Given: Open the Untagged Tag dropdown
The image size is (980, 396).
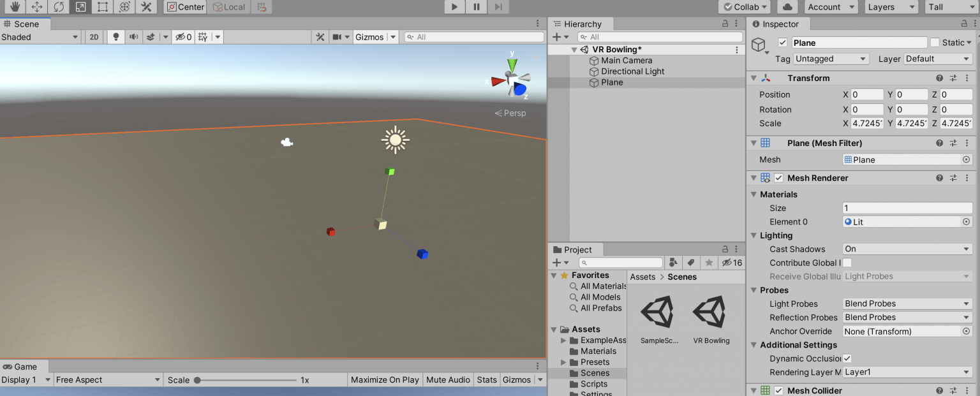Looking at the screenshot, I should pos(831,58).
